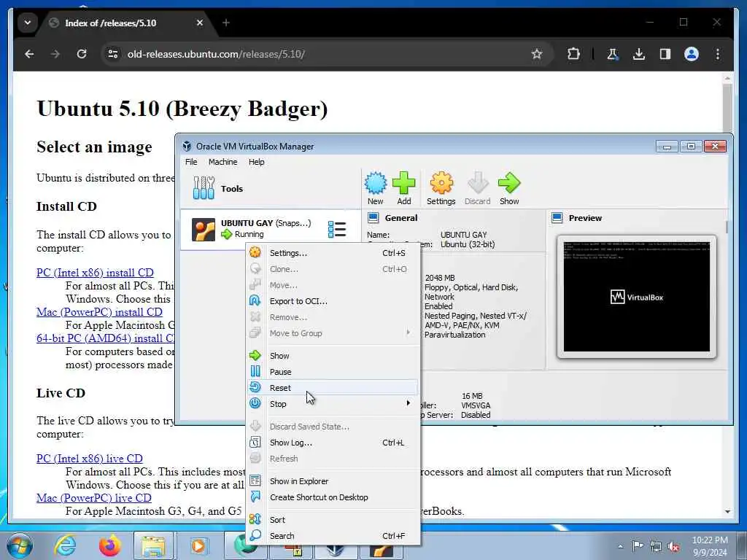747x560 pixels.
Task: Choose Sort in the context menu
Action: 333,519
